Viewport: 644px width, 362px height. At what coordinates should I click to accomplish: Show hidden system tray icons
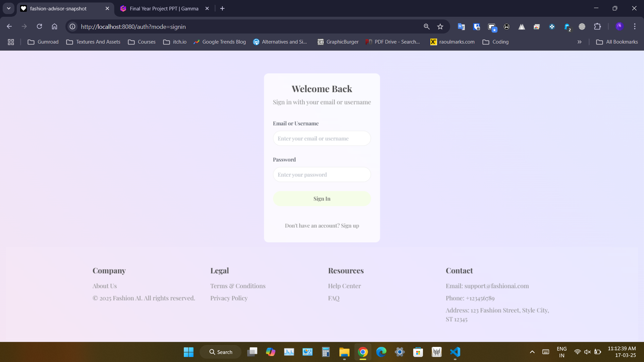pos(532,352)
